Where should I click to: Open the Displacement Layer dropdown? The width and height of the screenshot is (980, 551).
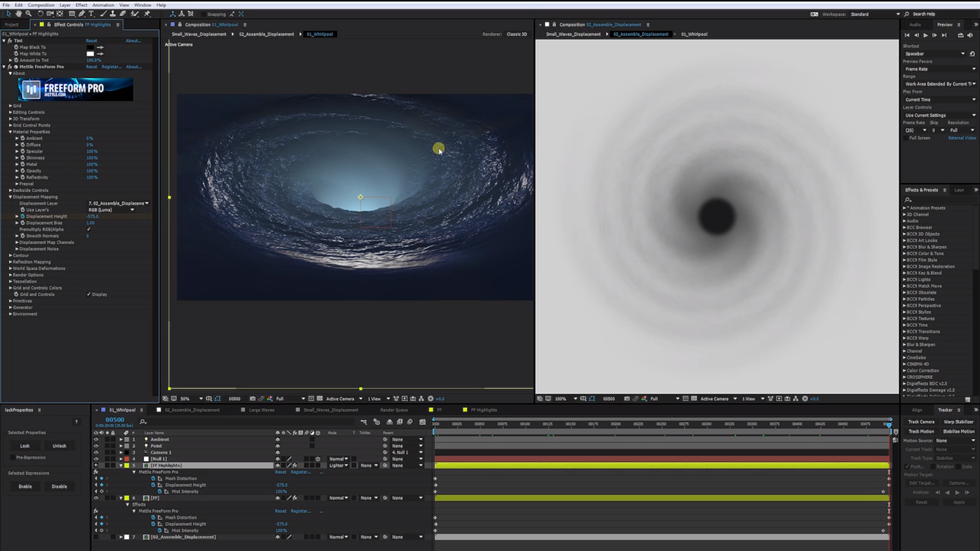pyautogui.click(x=118, y=203)
